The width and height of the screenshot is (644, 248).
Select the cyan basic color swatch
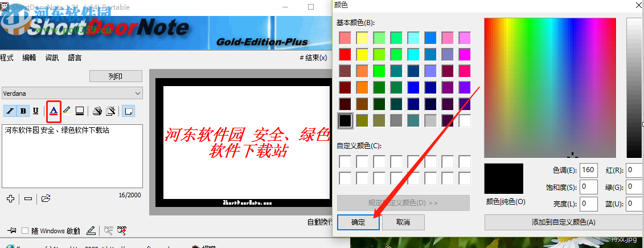tap(413, 54)
